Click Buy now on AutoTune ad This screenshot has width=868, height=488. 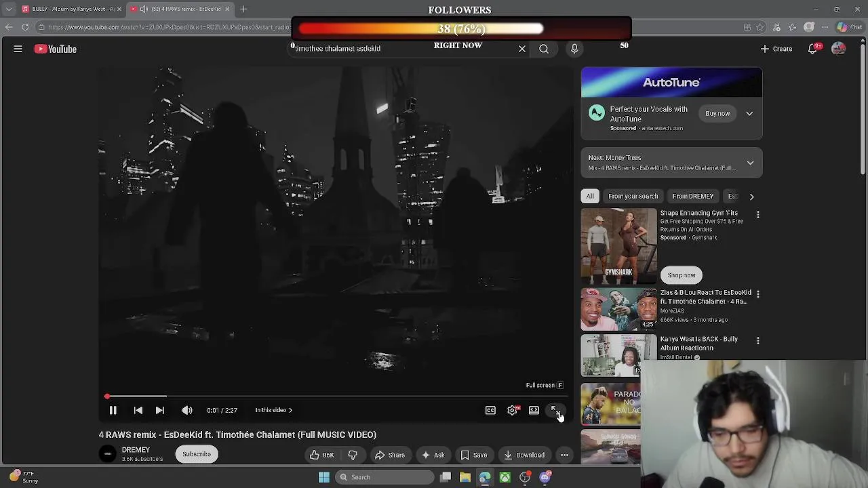pyautogui.click(x=717, y=113)
